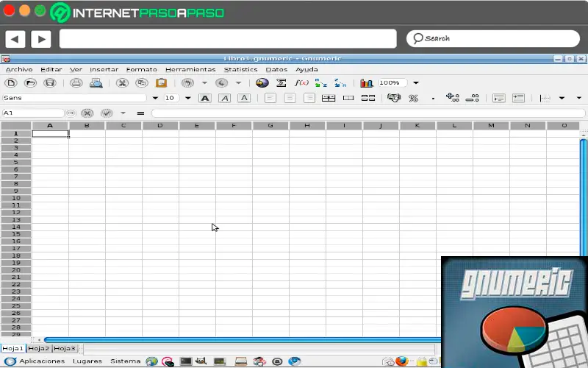Viewport: 588px width, 368px height.
Task: Expand the undo history dropdown arrow
Action: tap(204, 83)
